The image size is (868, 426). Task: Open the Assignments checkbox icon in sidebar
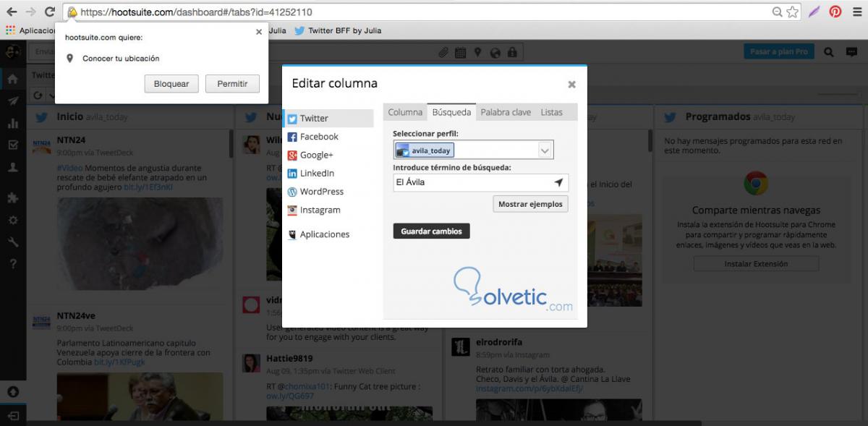click(12, 145)
